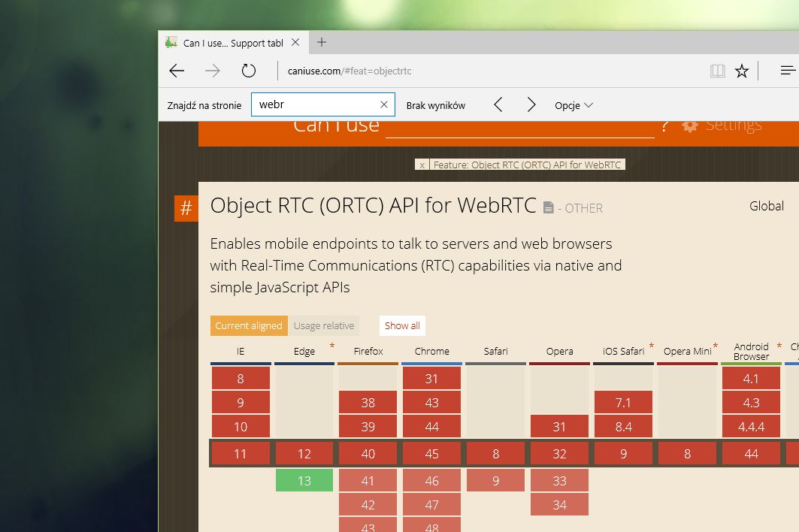The height and width of the screenshot is (532, 799).
Task: Select the Android Browser 4.4.4 cell
Action: [751, 427]
